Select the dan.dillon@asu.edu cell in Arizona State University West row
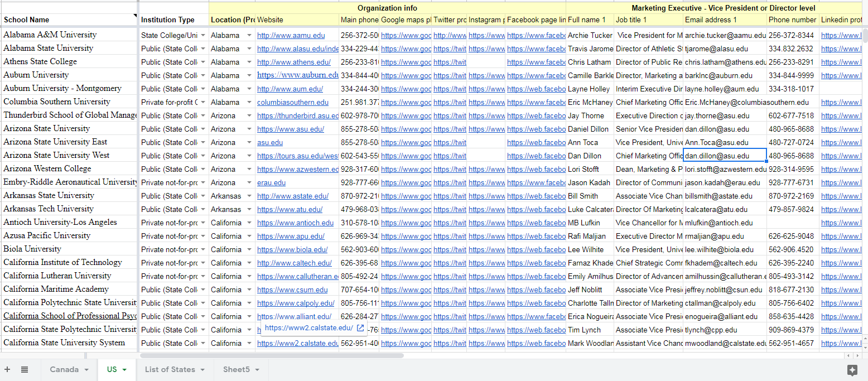Screen dimensions: 868x381 coord(725,156)
